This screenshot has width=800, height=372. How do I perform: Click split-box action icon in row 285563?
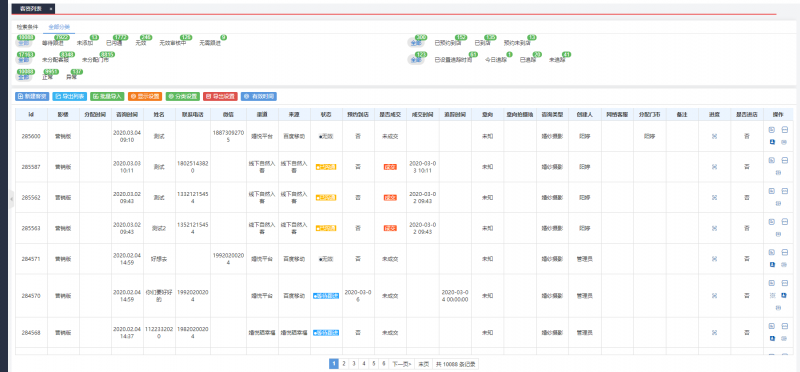click(x=784, y=221)
